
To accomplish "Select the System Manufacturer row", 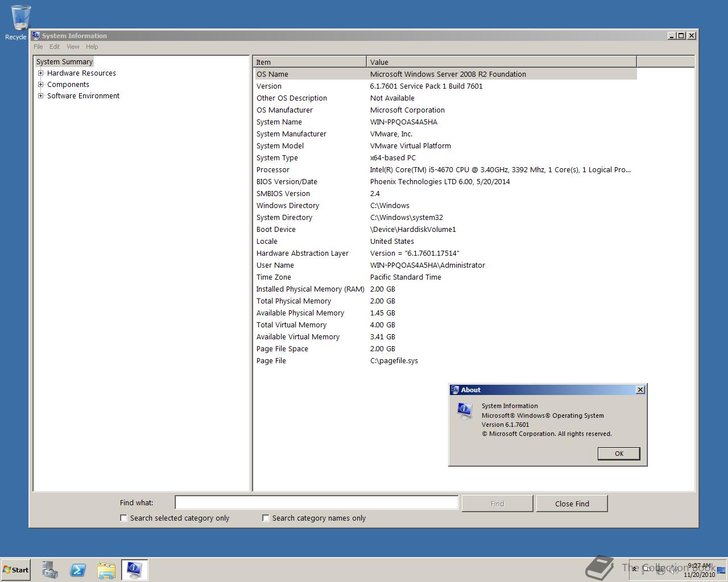I will pyautogui.click(x=445, y=134).
